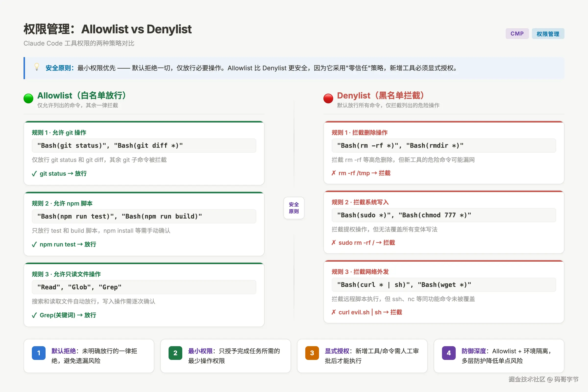Click the result line Grep(关键词) → 放行

point(64,315)
